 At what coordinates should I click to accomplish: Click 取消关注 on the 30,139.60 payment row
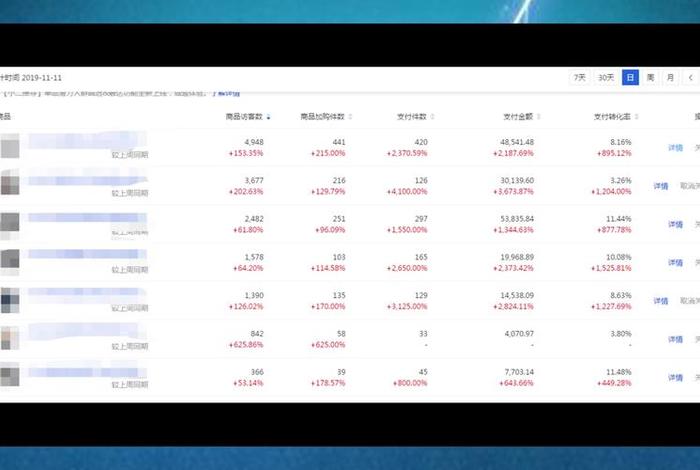coord(689,186)
